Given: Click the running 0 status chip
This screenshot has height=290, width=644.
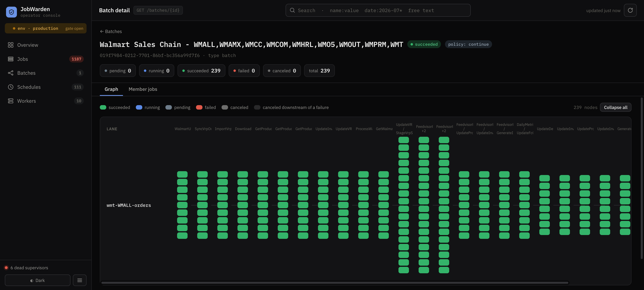Looking at the screenshot, I should click(157, 70).
